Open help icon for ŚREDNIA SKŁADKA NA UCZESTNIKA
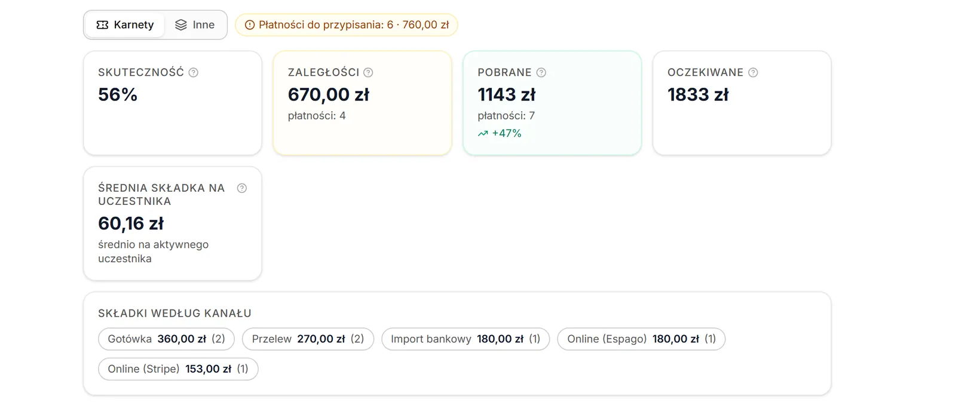The height and width of the screenshot is (408, 980). click(242, 188)
